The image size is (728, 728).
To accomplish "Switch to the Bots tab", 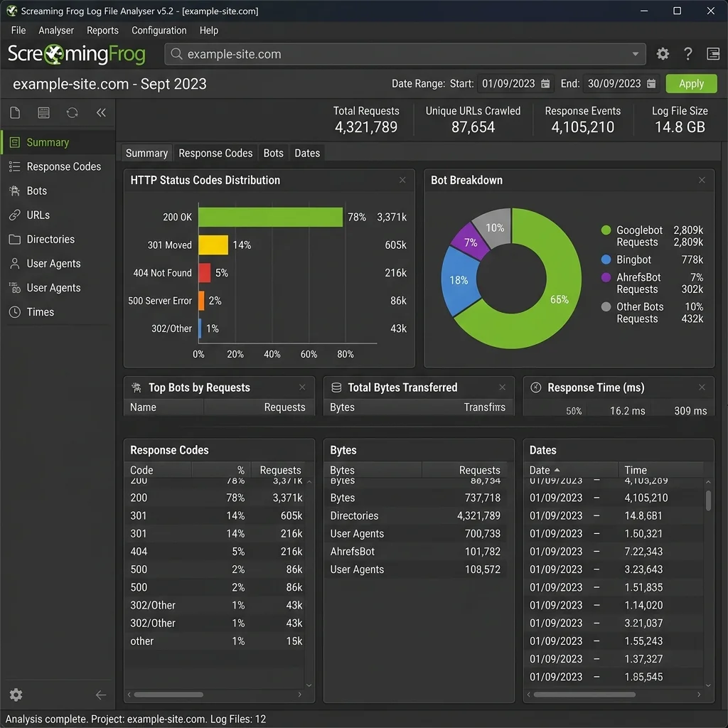I will (x=274, y=154).
